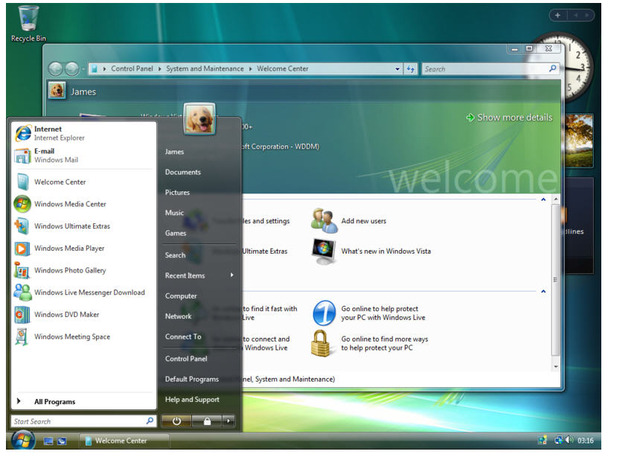Click the Start menu power button

[176, 421]
